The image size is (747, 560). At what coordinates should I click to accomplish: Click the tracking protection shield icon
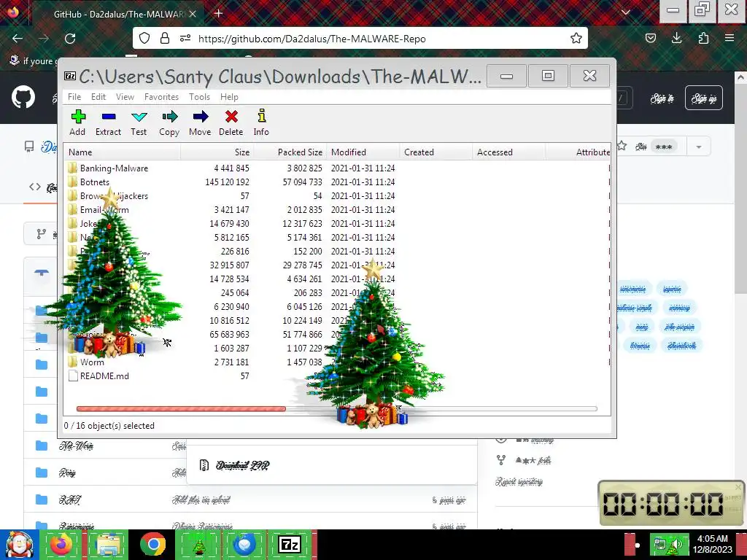144,38
